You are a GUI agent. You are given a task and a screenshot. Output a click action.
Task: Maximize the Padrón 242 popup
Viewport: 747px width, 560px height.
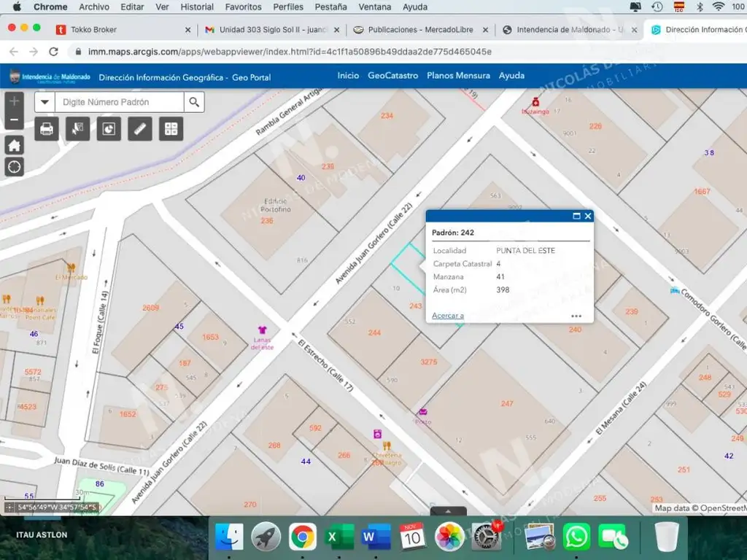tap(576, 216)
